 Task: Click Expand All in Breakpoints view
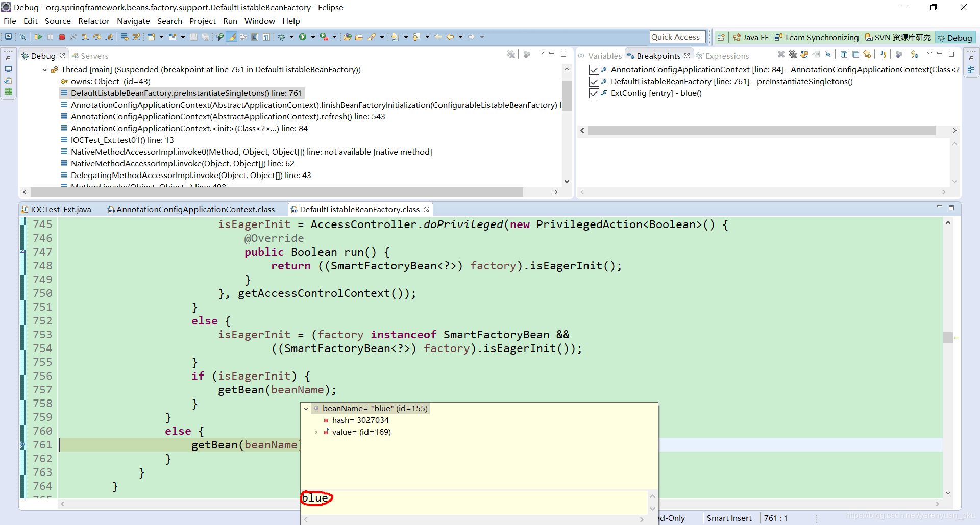click(844, 54)
